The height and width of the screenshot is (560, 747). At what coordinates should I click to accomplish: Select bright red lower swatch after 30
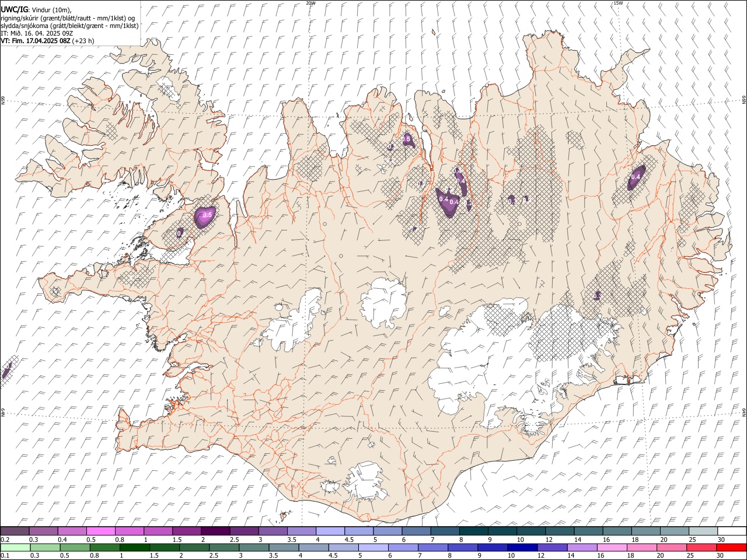pyautogui.click(x=732, y=547)
